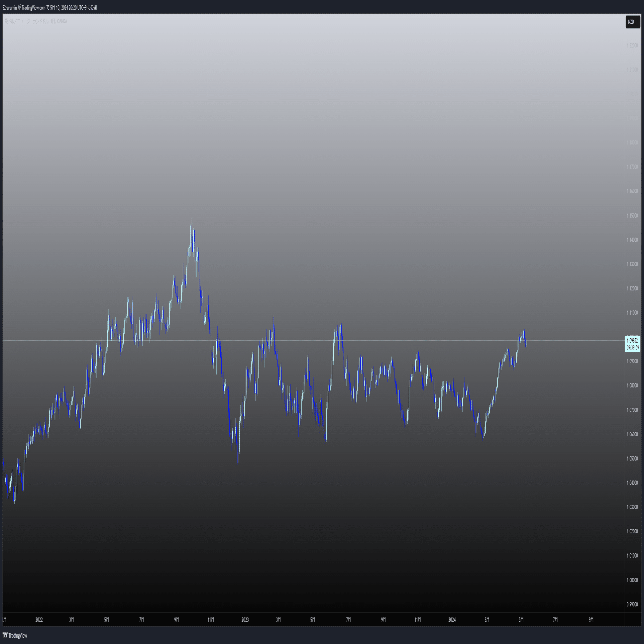This screenshot has height=644, width=644.
Task: Click the 11月 label before 2023
Action: click(211, 620)
